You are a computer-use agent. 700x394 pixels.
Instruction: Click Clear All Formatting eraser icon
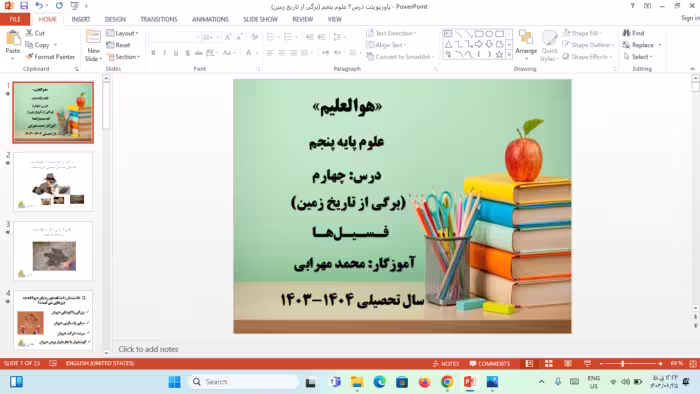pos(255,37)
